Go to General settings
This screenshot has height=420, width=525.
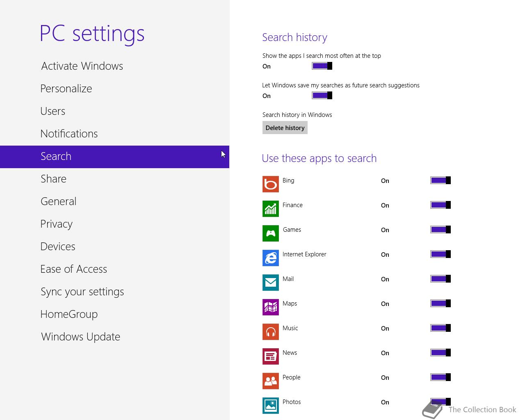pos(114,201)
